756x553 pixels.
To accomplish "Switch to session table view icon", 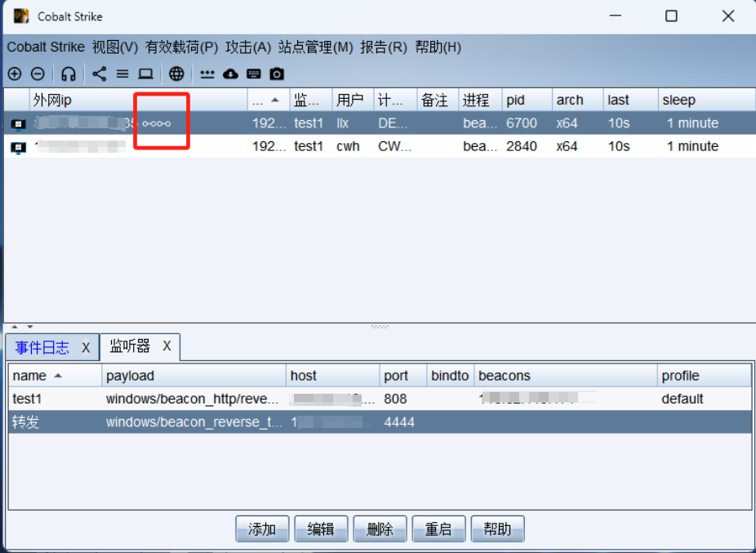I will (122, 74).
